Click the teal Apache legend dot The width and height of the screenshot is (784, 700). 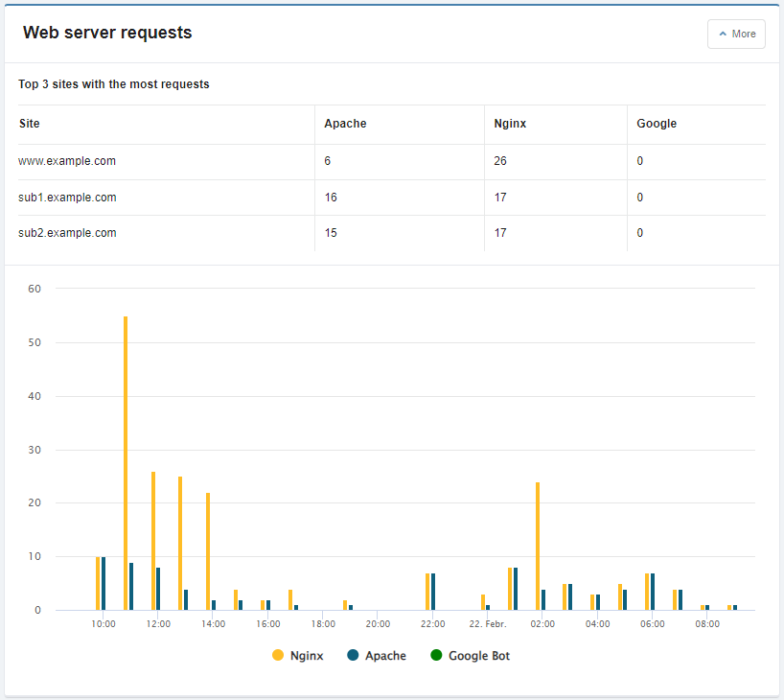[353, 656]
